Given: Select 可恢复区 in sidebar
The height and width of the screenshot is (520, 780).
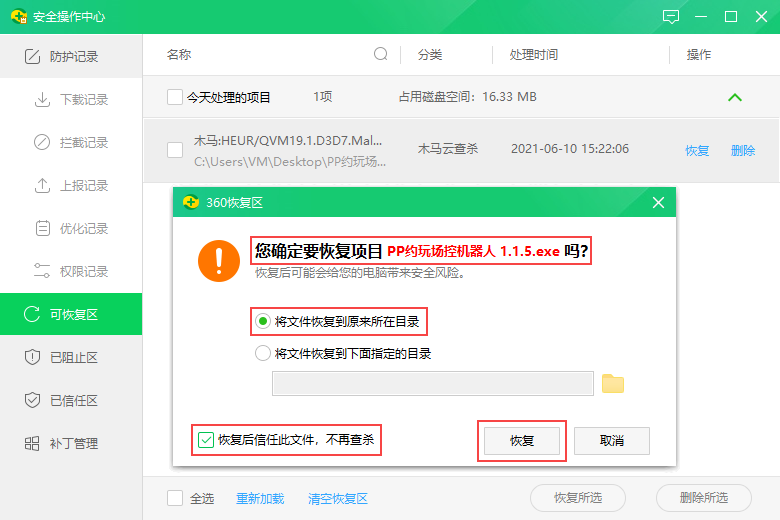Looking at the screenshot, I should pyautogui.click(x=71, y=314).
